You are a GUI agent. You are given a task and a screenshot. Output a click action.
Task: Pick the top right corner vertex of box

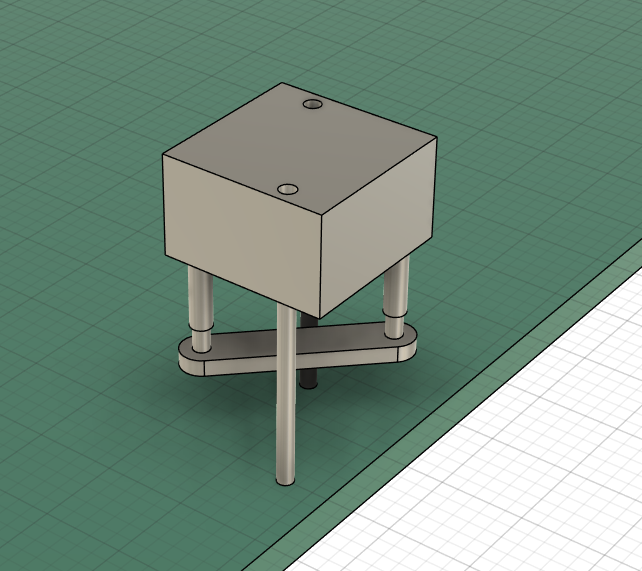coord(437,138)
